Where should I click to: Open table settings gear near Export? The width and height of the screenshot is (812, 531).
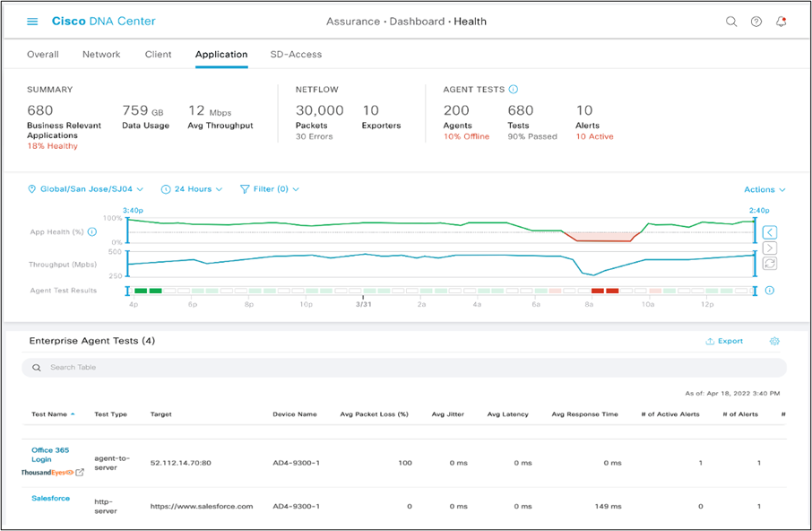click(774, 342)
